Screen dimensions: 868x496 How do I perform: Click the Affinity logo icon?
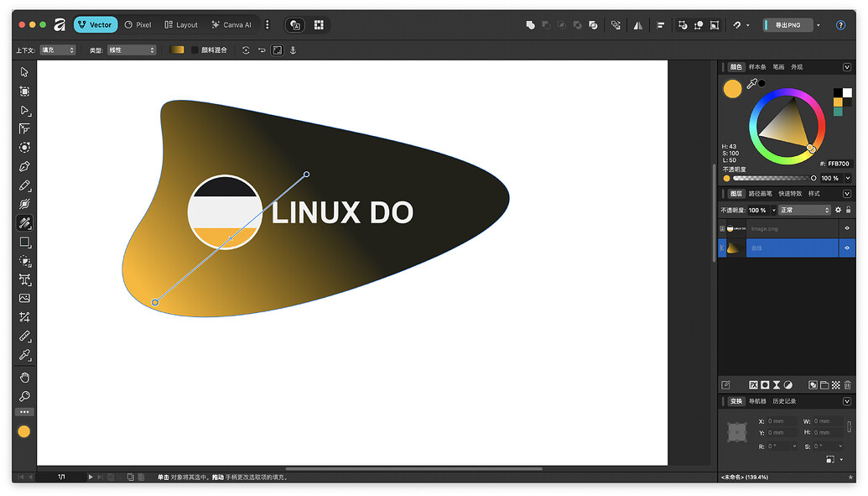60,25
